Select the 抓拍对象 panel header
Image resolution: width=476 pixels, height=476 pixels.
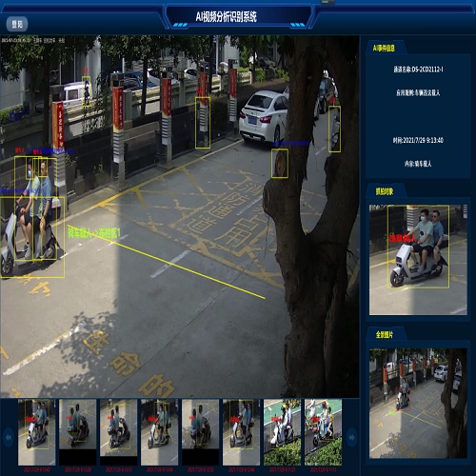coord(385,191)
